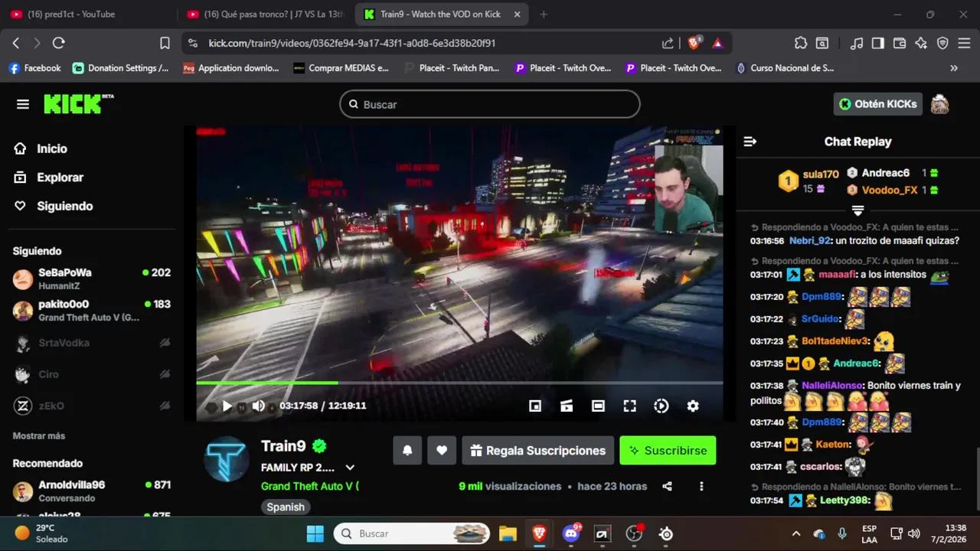Open browser extensions puzzle icon
The width and height of the screenshot is (980, 551).
pyautogui.click(x=801, y=44)
